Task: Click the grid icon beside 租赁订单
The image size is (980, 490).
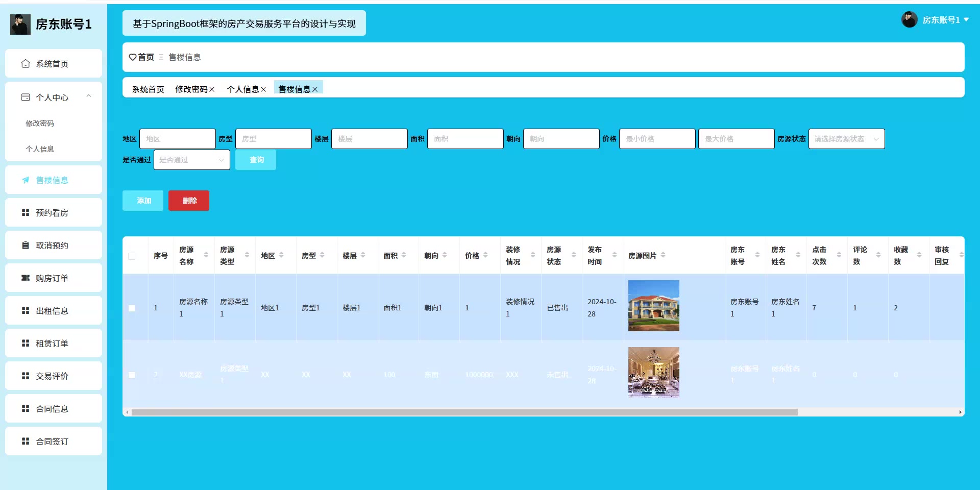Action: (26, 343)
